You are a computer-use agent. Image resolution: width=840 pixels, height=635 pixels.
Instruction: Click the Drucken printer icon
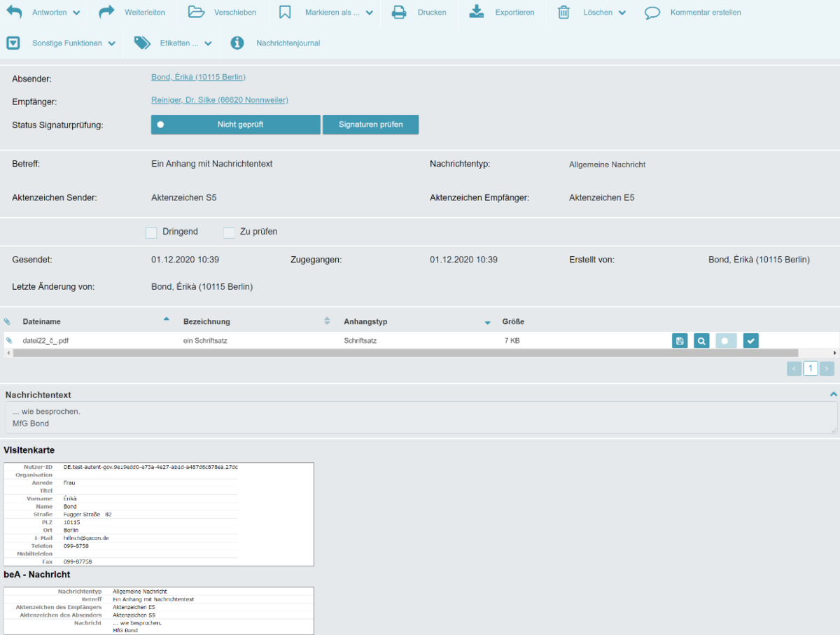tap(398, 12)
